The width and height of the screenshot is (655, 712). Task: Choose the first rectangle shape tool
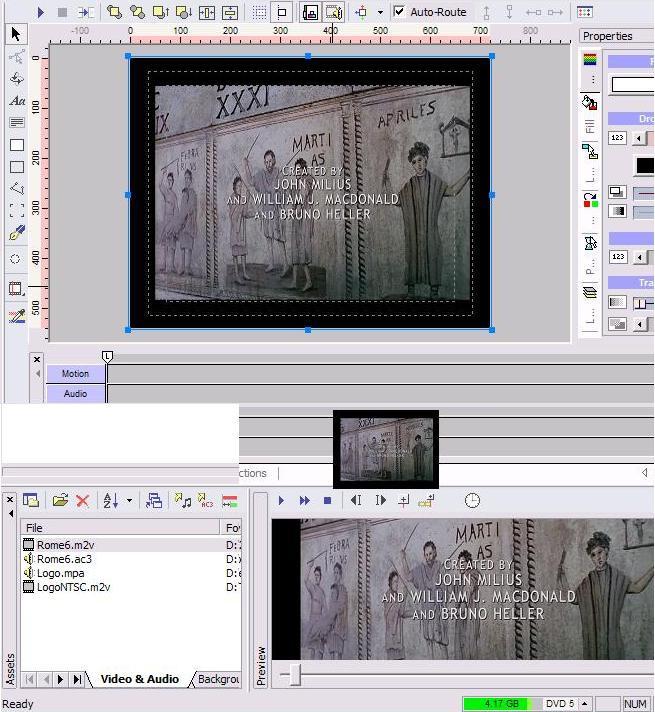[x=17, y=145]
